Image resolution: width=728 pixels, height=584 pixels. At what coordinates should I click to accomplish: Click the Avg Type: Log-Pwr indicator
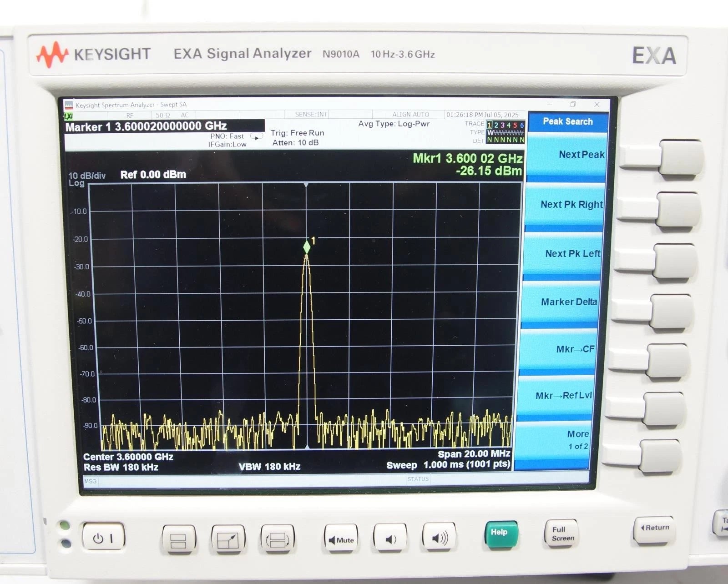[394, 124]
